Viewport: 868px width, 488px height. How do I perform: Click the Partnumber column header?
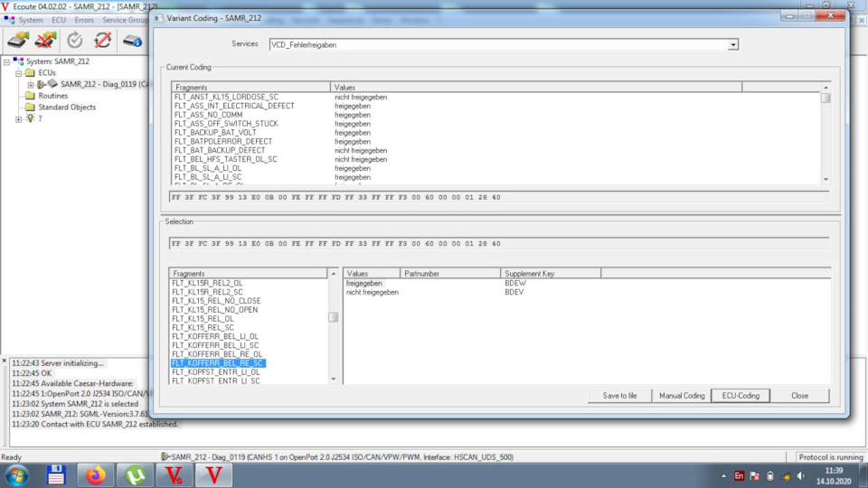pyautogui.click(x=450, y=273)
